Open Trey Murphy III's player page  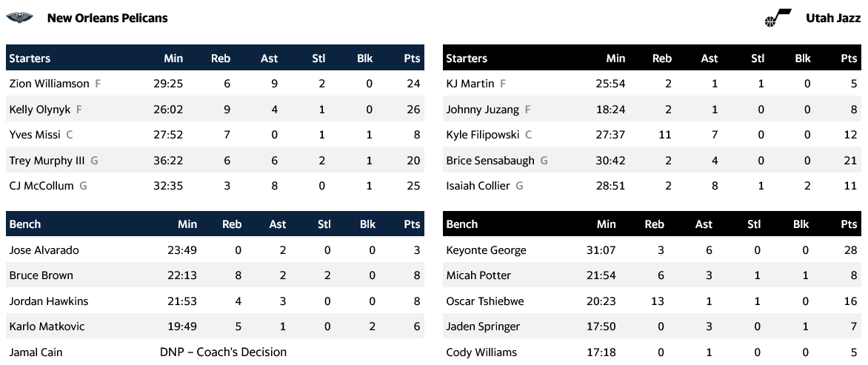(47, 161)
